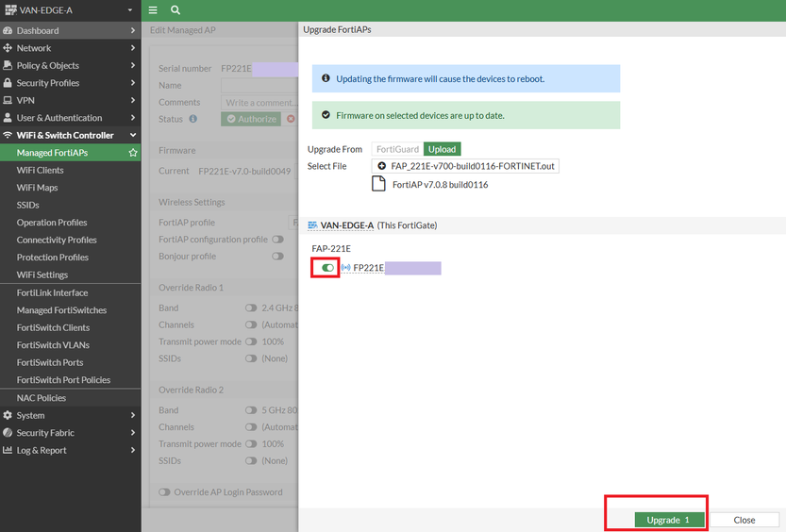Image resolution: width=786 pixels, height=532 pixels.
Task: Collapse the WiFi & Switch Controller chevron
Action: pos(133,135)
